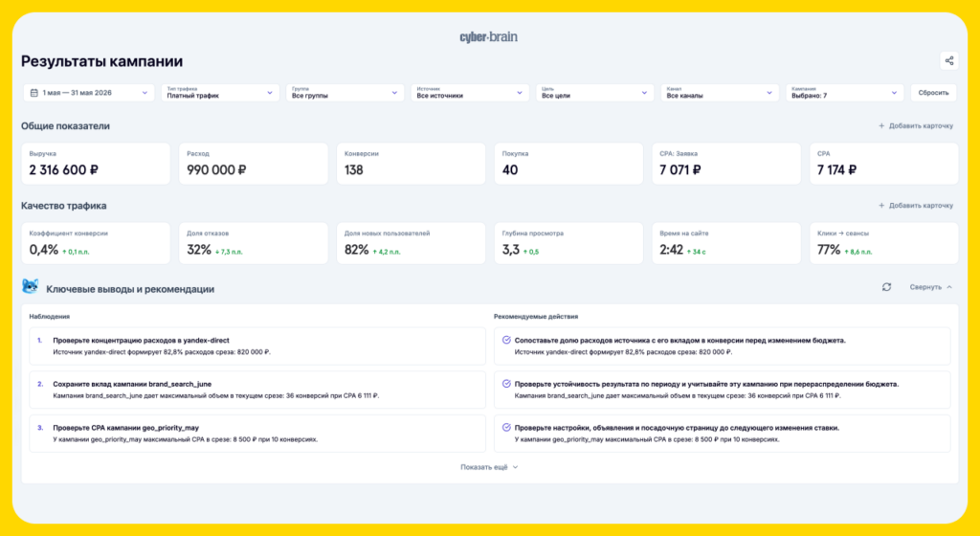980x536 pixels.
Task: Select the Время на сайте card 2:42
Action: point(726,243)
